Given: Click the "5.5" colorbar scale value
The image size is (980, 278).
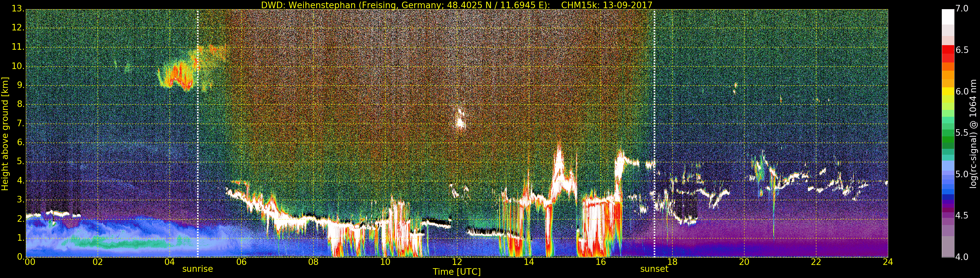Looking at the screenshot, I should coord(962,133).
